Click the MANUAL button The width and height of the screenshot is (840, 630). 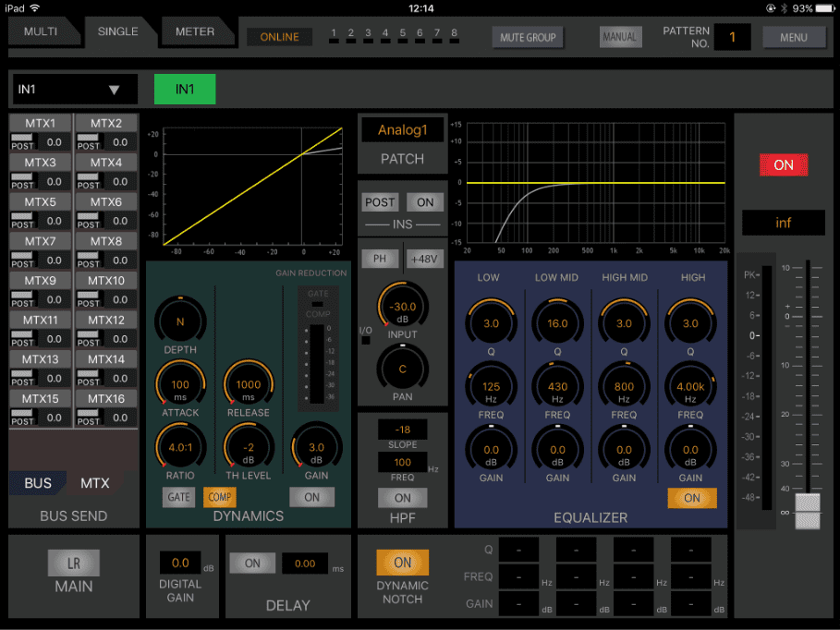pyautogui.click(x=620, y=37)
